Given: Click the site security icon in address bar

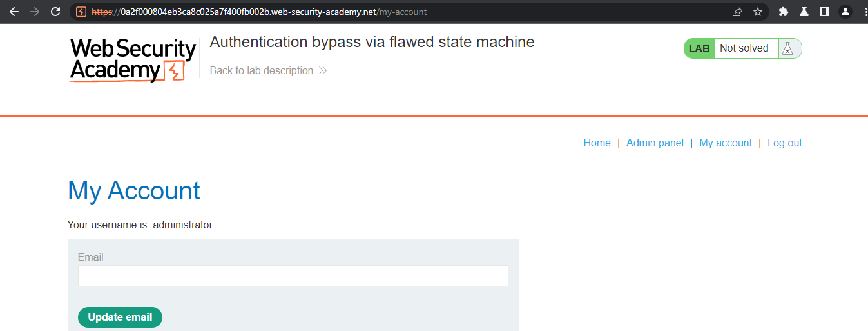Looking at the screenshot, I should point(81,12).
